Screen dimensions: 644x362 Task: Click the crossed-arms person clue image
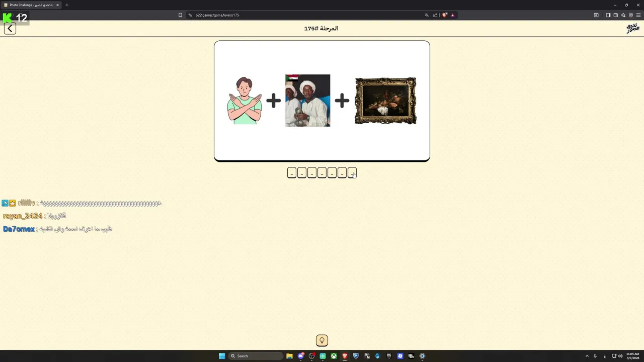pyautogui.click(x=245, y=101)
